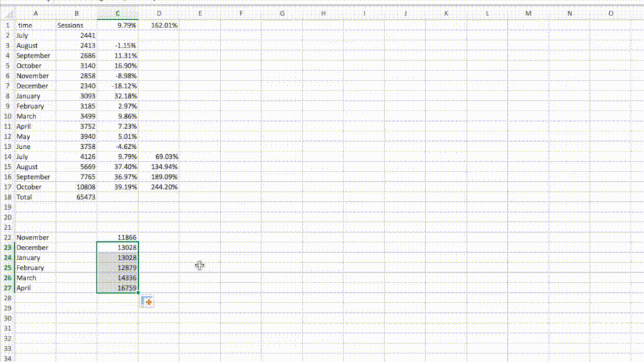Click cell with value 14336
Viewport: 644px width, 362px height.
coord(117,278)
